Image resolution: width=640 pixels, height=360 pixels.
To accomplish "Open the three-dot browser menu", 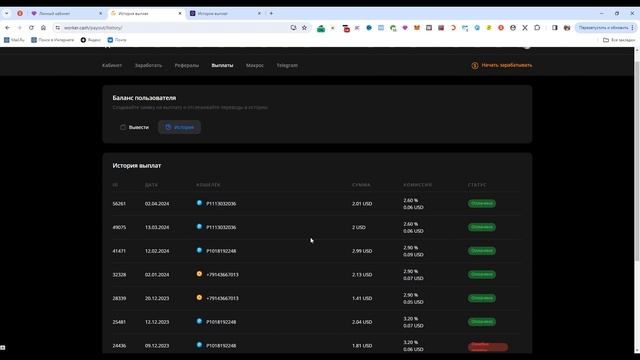I will (632, 28).
